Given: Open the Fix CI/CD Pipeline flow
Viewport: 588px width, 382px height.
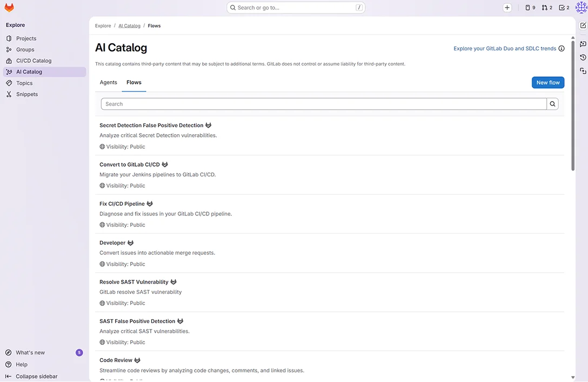Looking at the screenshot, I should click(122, 203).
